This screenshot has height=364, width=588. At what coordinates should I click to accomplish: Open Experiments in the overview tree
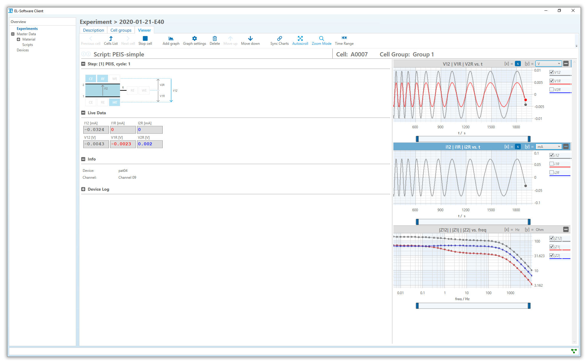[x=27, y=29]
